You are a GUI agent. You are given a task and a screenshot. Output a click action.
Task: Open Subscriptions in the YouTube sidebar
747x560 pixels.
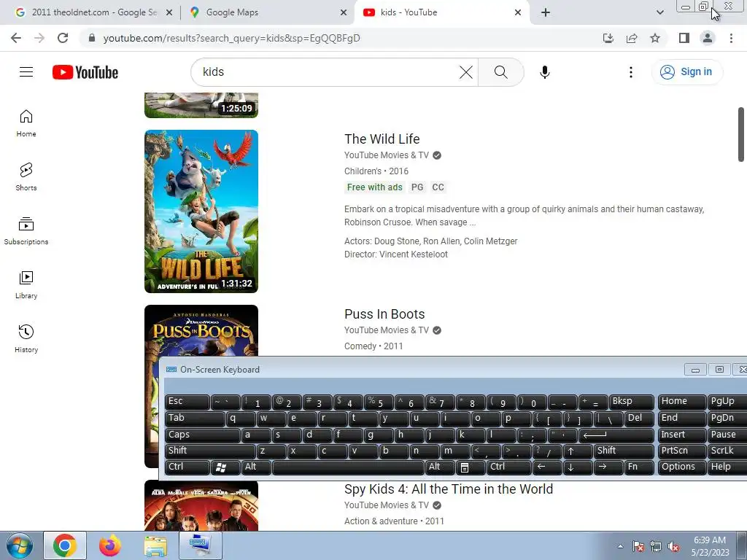(26, 231)
